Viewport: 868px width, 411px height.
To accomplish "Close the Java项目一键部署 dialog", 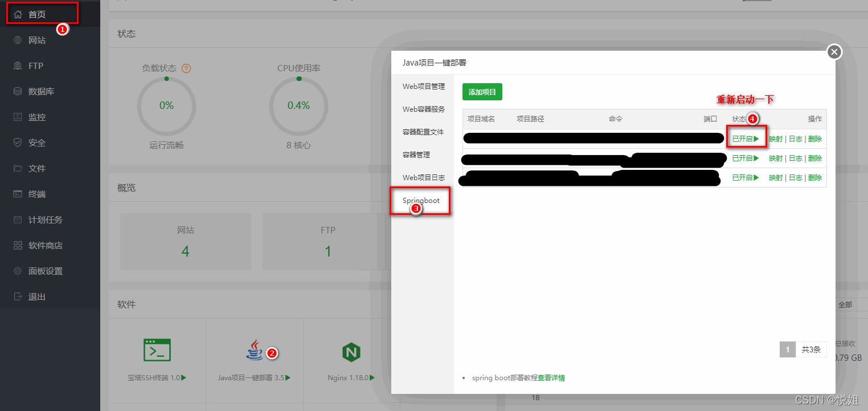I will (x=834, y=52).
